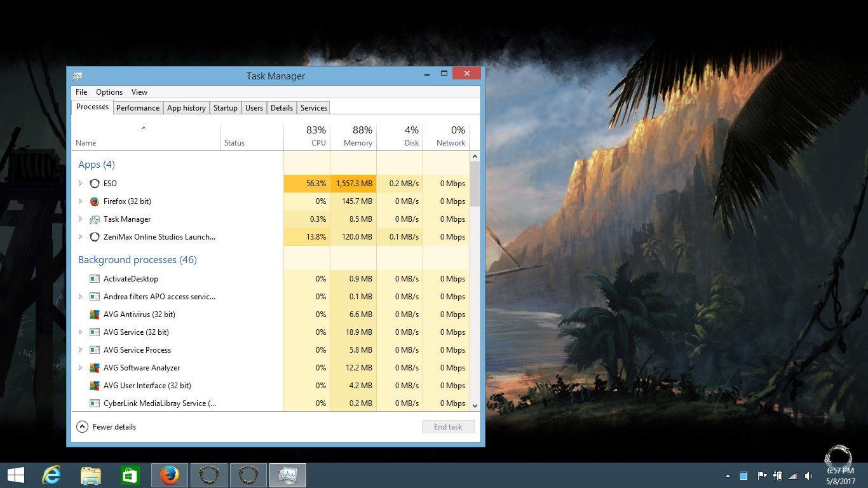This screenshot has height=488, width=868.
Task: Open the Windows Store from the taskbar
Action: [x=130, y=475]
